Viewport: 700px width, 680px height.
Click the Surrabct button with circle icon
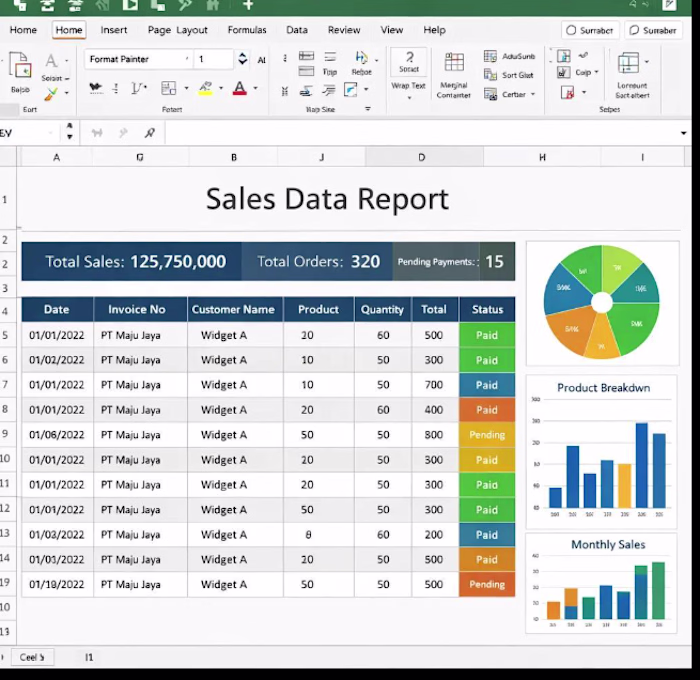pos(590,30)
